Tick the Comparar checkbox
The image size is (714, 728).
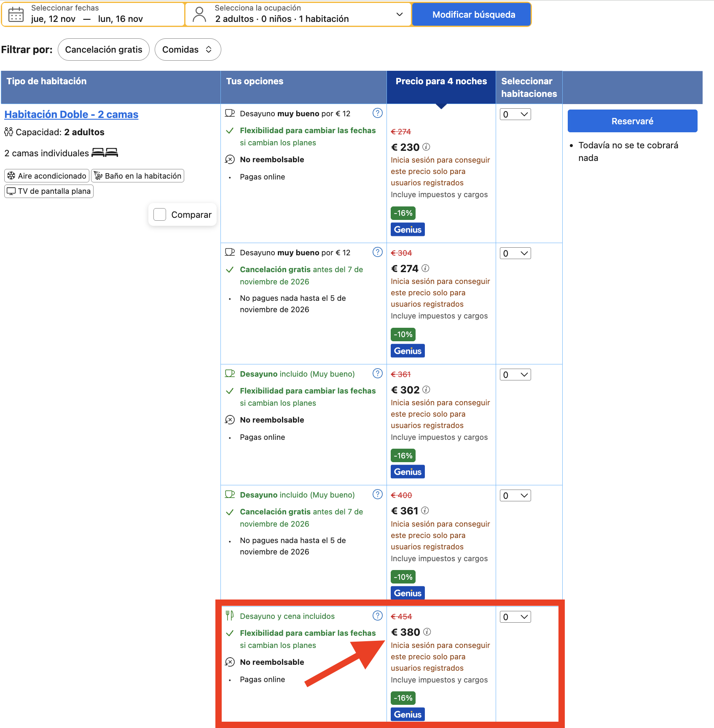coord(160,214)
